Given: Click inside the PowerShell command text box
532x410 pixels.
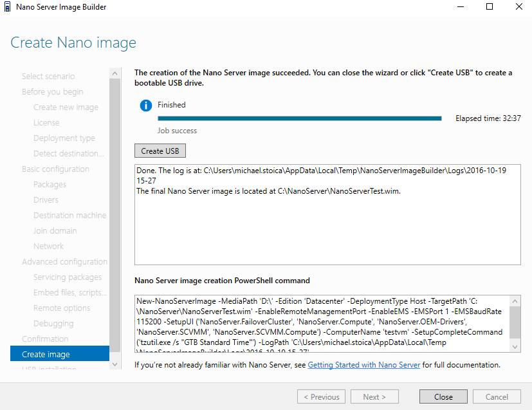Looking at the screenshot, I should [x=322, y=324].
